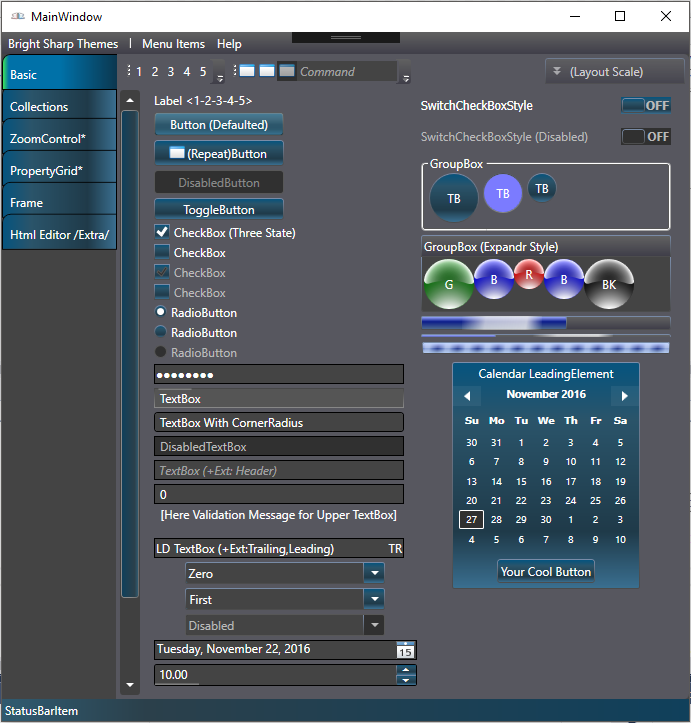Click the red R glass orb button
Viewport: 691px width, 723px height.
(528, 272)
